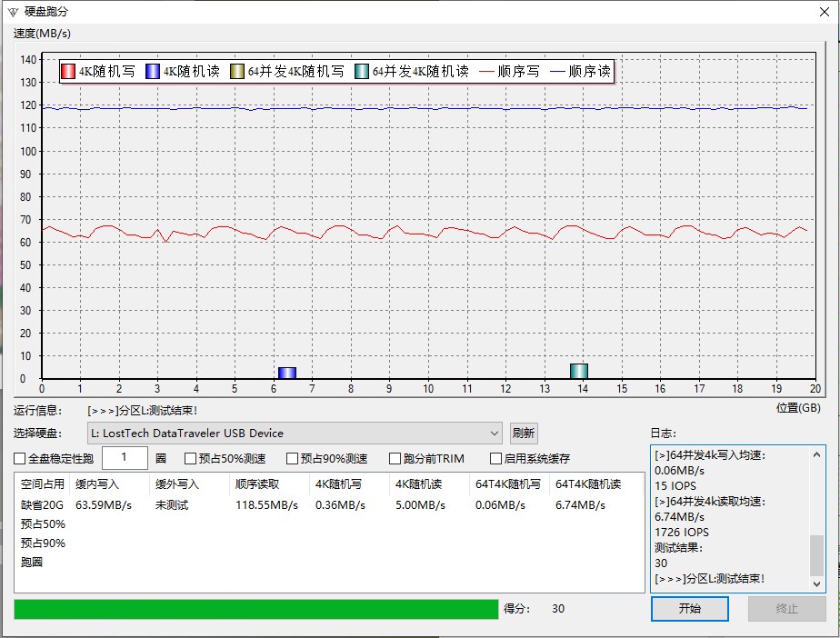Toggle the 跑分前TRIM checkbox

pos(395,459)
